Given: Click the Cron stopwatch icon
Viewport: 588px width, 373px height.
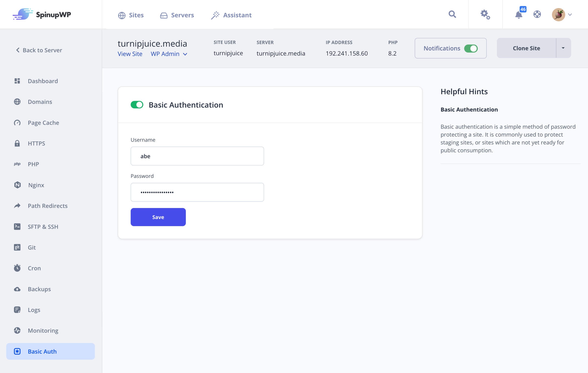Looking at the screenshot, I should click(17, 268).
